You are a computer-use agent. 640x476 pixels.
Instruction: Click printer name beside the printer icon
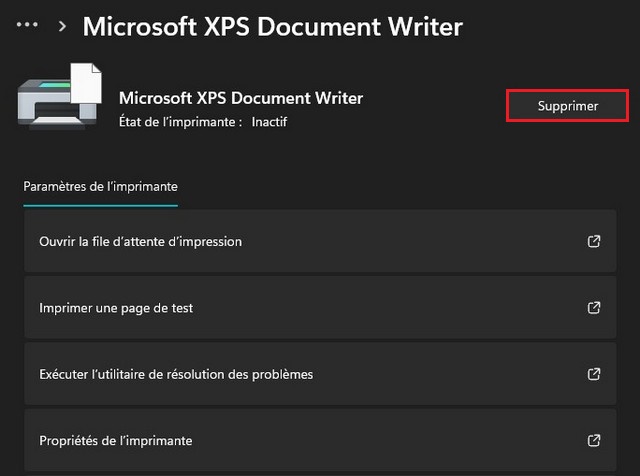(x=241, y=98)
